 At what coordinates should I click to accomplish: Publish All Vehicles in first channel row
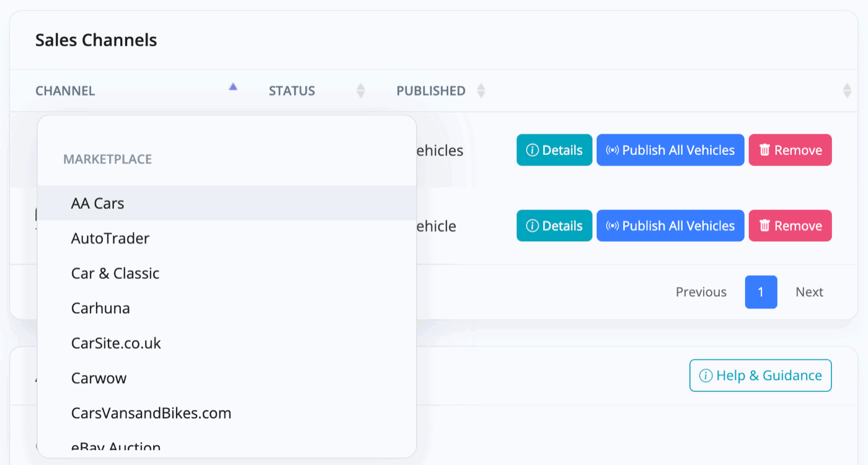pos(670,150)
